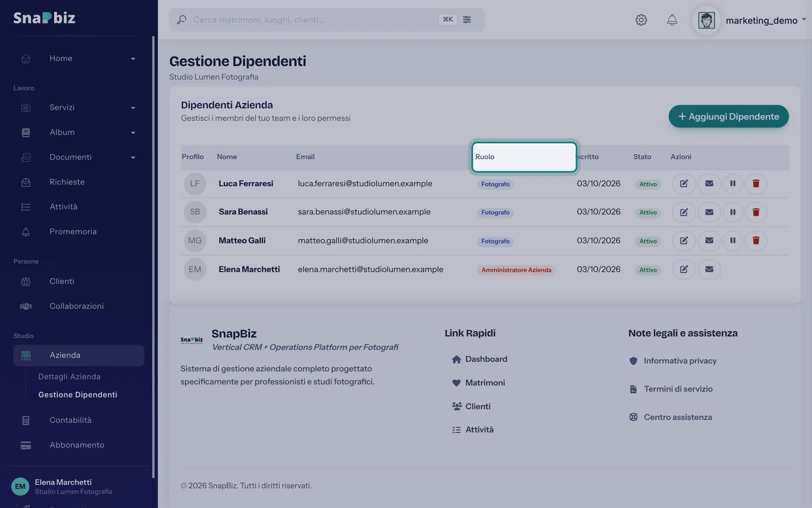Send email to Sara Benassi

[709, 212]
